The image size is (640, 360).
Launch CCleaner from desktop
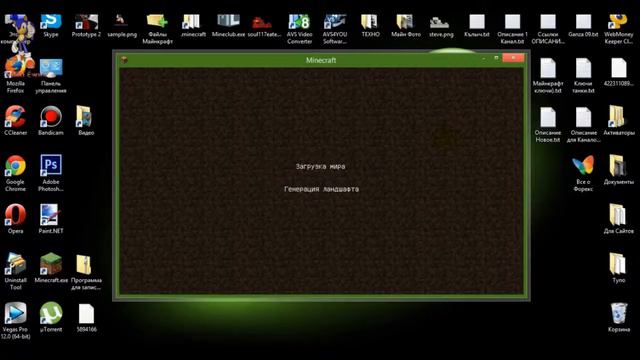pyautogui.click(x=16, y=120)
